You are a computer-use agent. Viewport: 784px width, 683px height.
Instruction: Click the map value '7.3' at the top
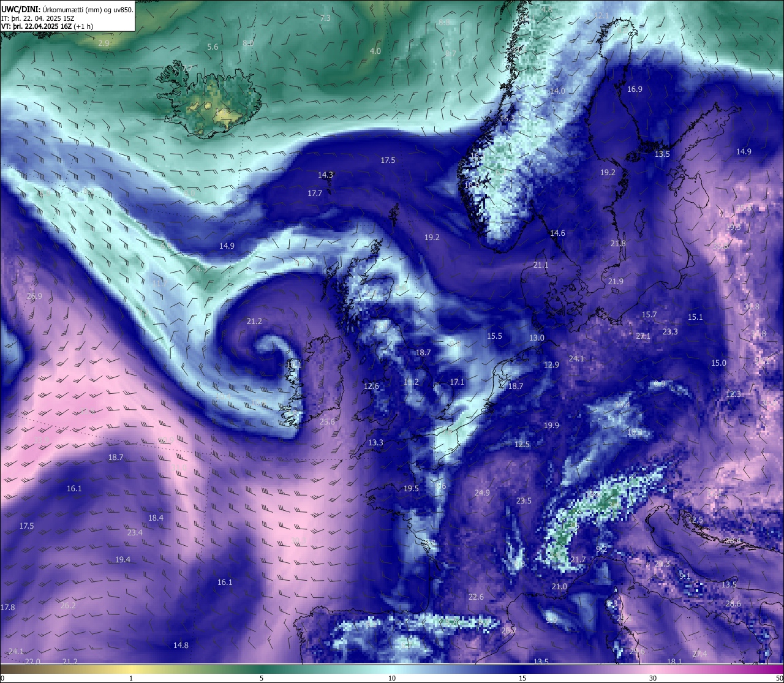(325, 18)
